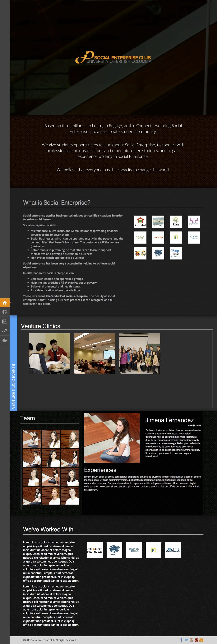Click the "Experiences" heading
This screenshot has width=217, height=644.
[x=100, y=470]
